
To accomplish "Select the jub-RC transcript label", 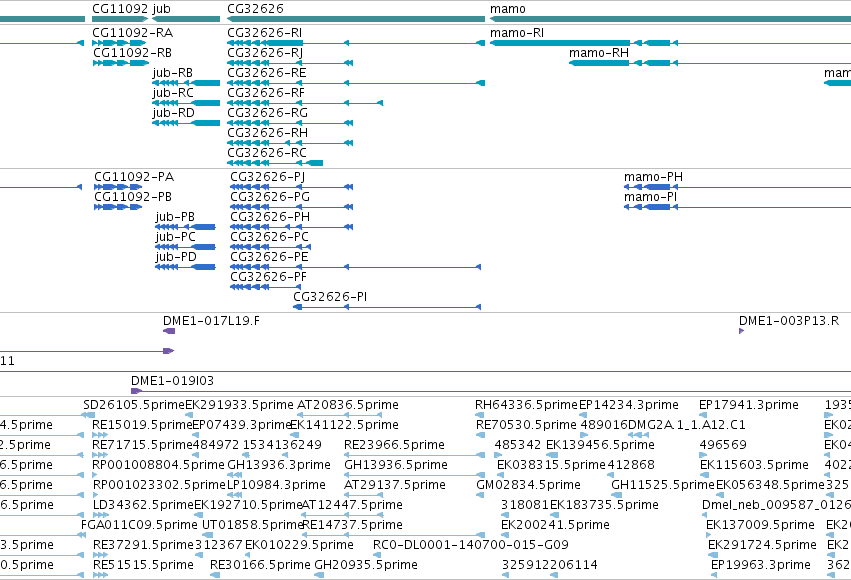I will point(173,93).
